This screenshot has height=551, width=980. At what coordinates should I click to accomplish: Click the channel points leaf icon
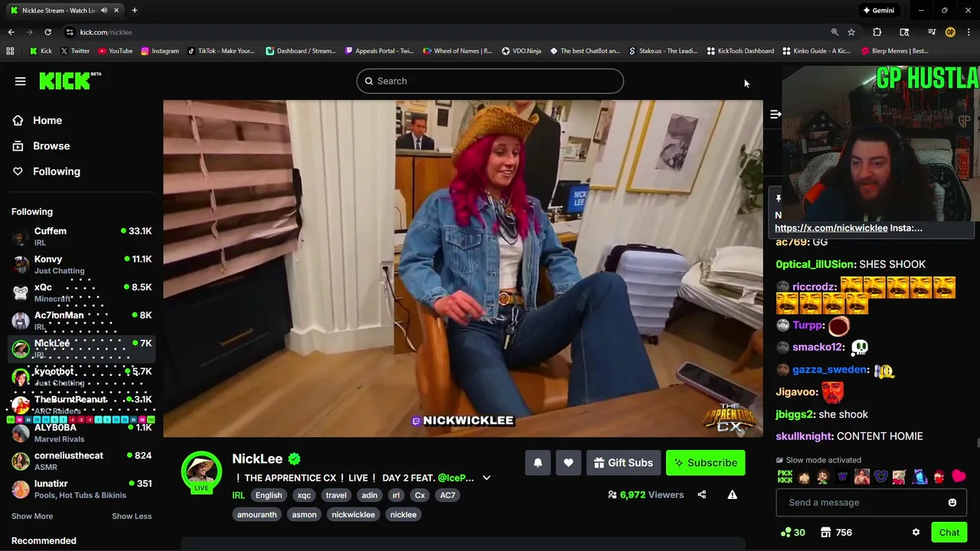click(785, 533)
